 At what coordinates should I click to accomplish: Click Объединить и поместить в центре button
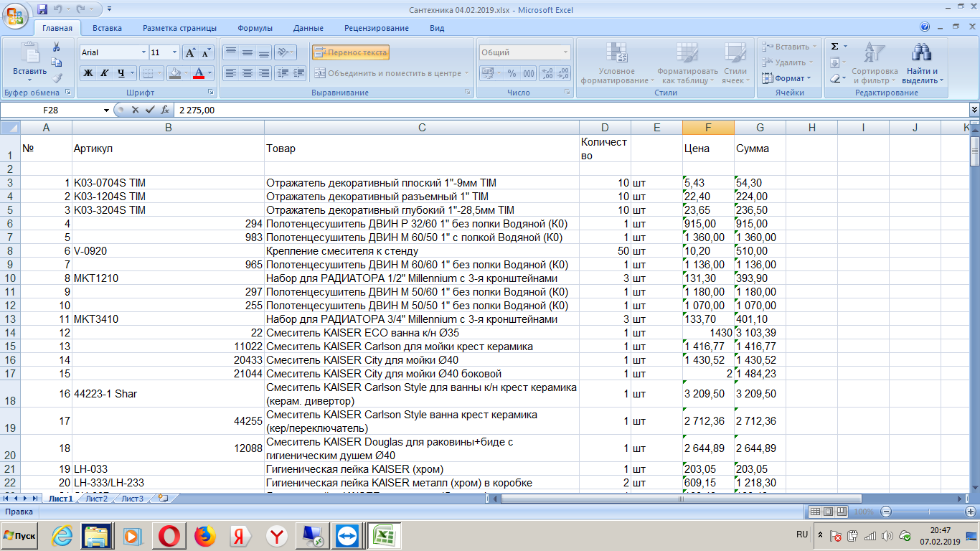[x=390, y=73]
